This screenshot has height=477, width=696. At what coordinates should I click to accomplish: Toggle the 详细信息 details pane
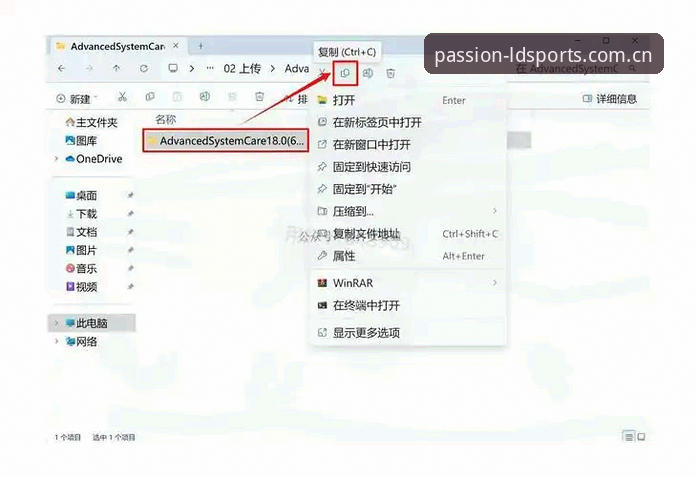[x=609, y=99]
